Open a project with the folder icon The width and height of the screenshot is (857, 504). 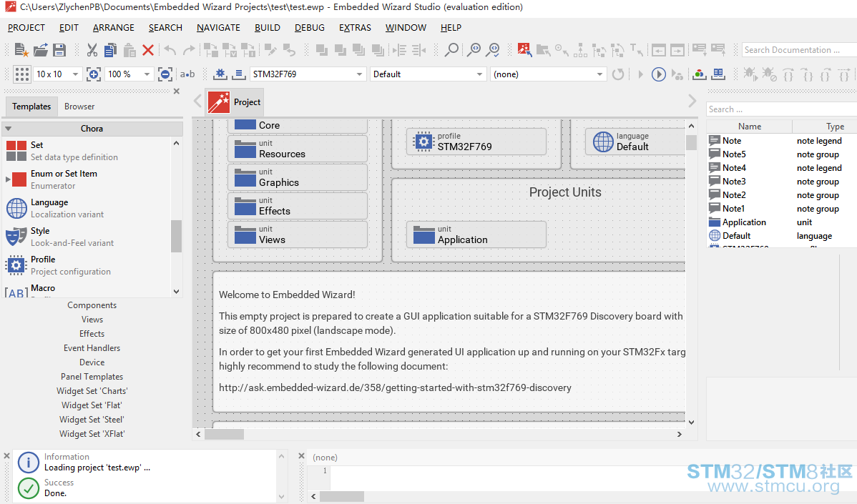coord(41,50)
